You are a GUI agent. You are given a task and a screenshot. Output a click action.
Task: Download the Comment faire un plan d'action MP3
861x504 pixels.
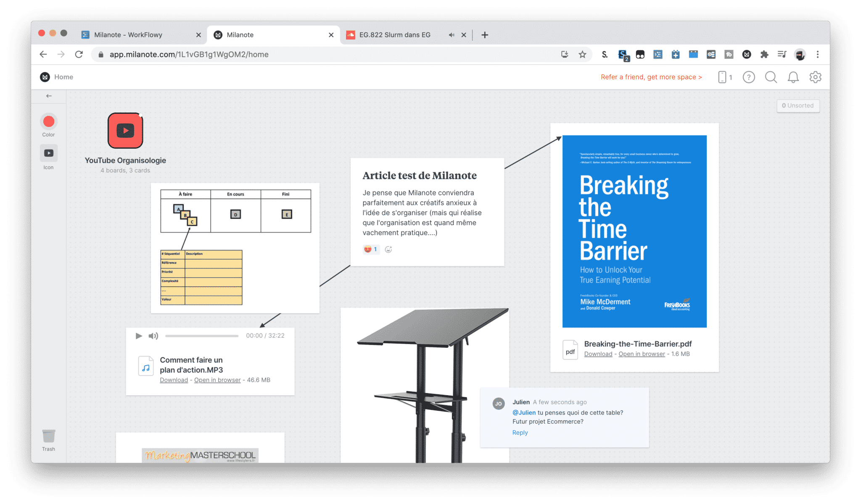(x=174, y=380)
